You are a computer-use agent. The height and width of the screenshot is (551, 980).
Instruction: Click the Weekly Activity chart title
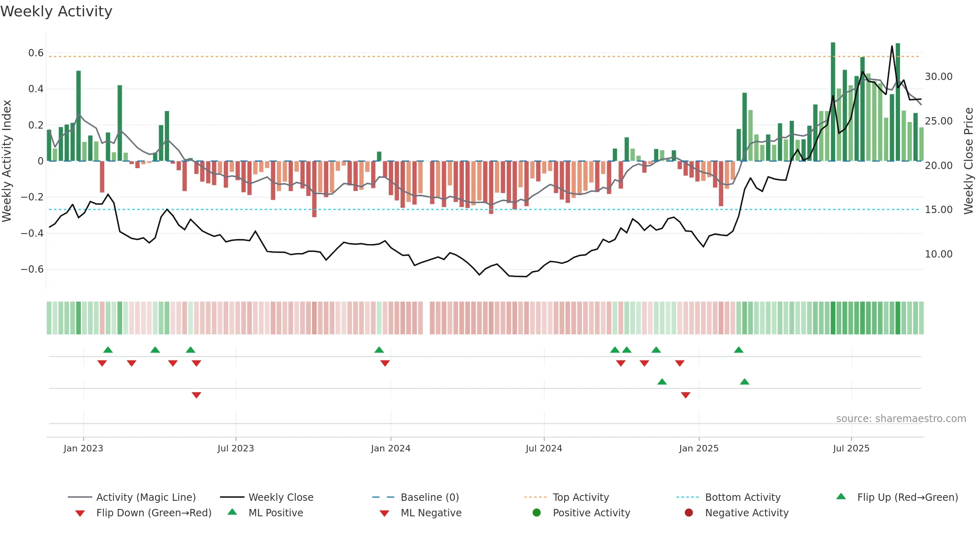[x=56, y=11]
